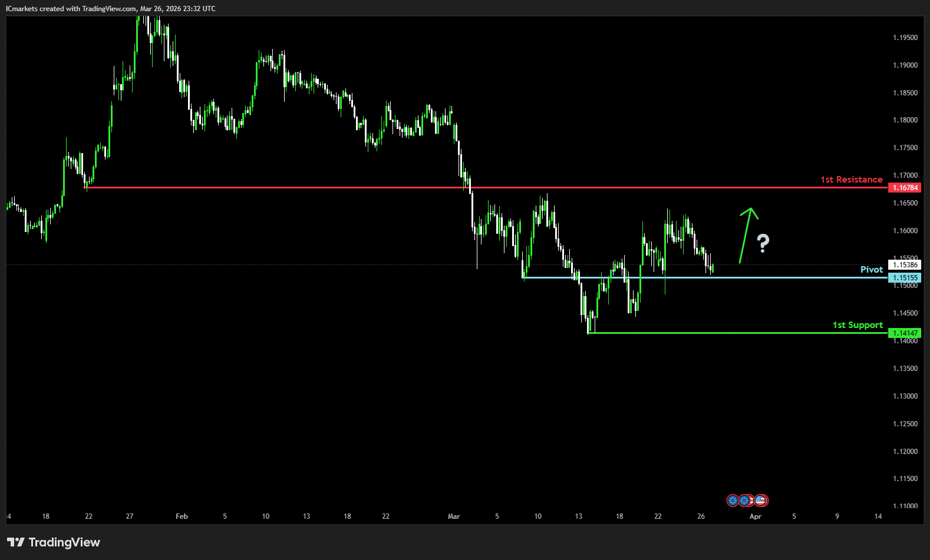The width and height of the screenshot is (930, 560).
Task: Click the "Feb" label on the time axis
Action: point(182,516)
